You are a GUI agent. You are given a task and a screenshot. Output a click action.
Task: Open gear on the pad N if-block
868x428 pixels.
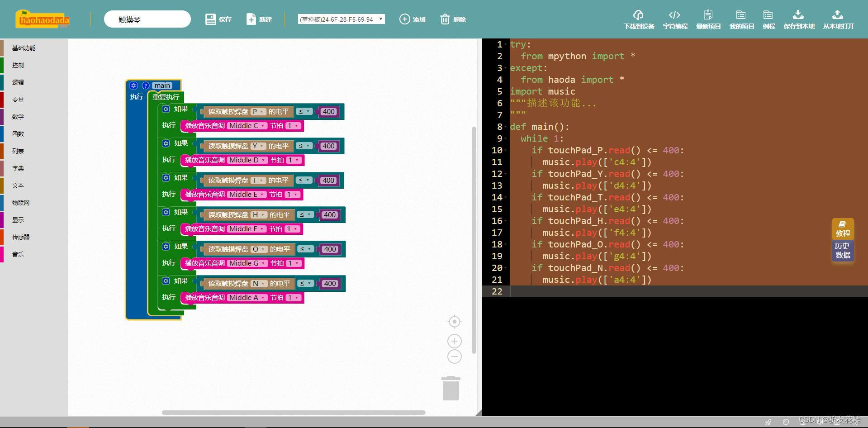tap(166, 281)
